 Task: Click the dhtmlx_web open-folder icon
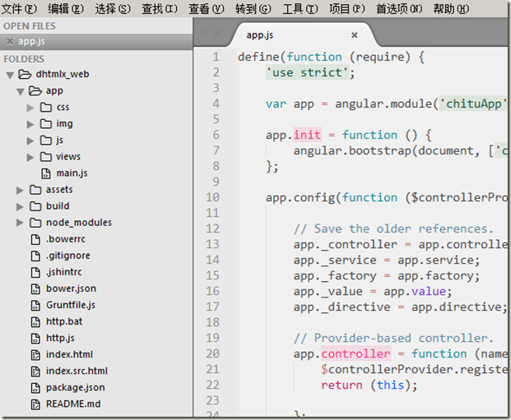coord(25,74)
